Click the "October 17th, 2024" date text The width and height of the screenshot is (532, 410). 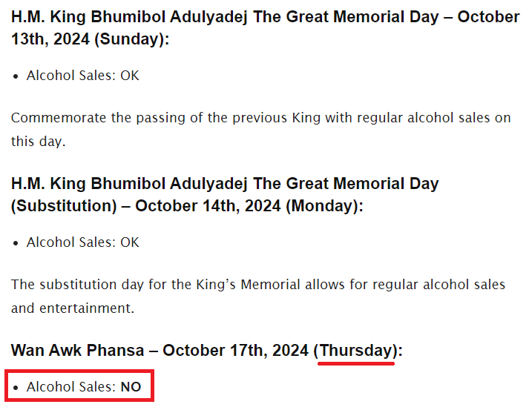tap(235, 350)
